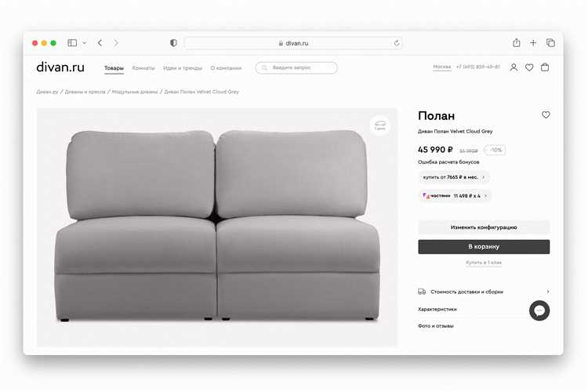This screenshot has width=588, height=392.
Task: Click the privacy shield icon
Action: tap(173, 43)
